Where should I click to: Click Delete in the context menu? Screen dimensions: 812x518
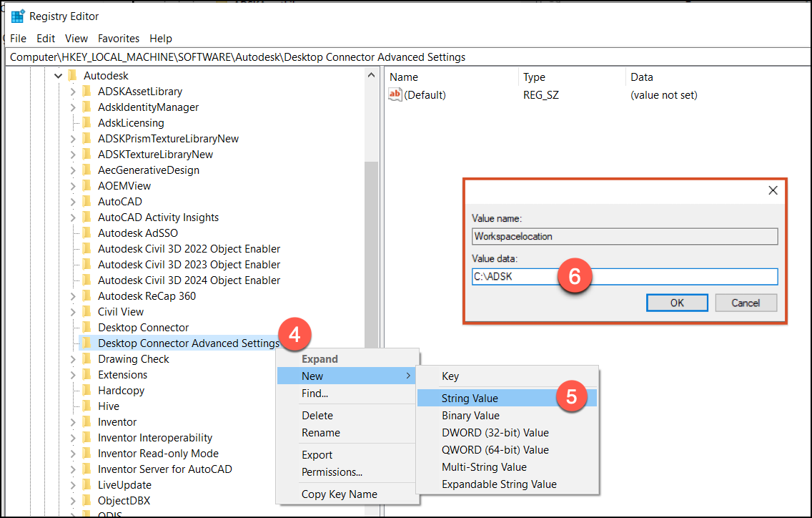click(347, 416)
